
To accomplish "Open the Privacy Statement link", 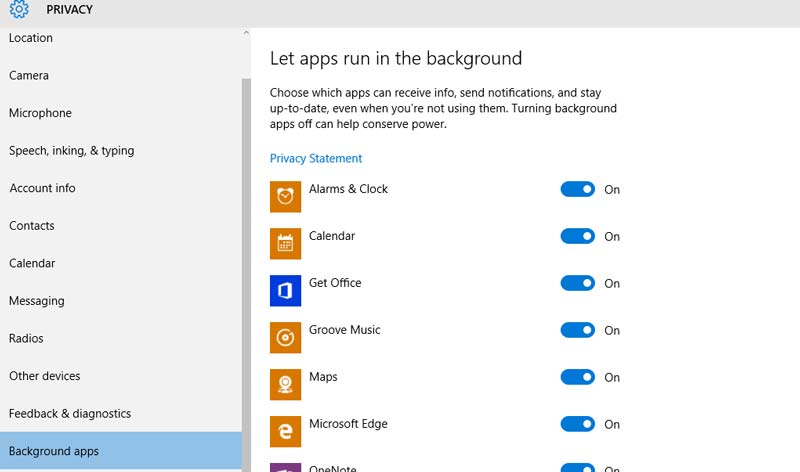I will 316,159.
